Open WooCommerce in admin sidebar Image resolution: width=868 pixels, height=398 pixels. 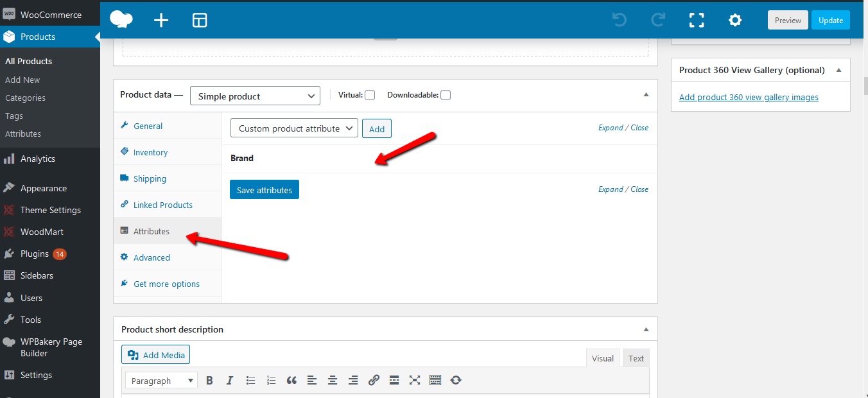(50, 14)
